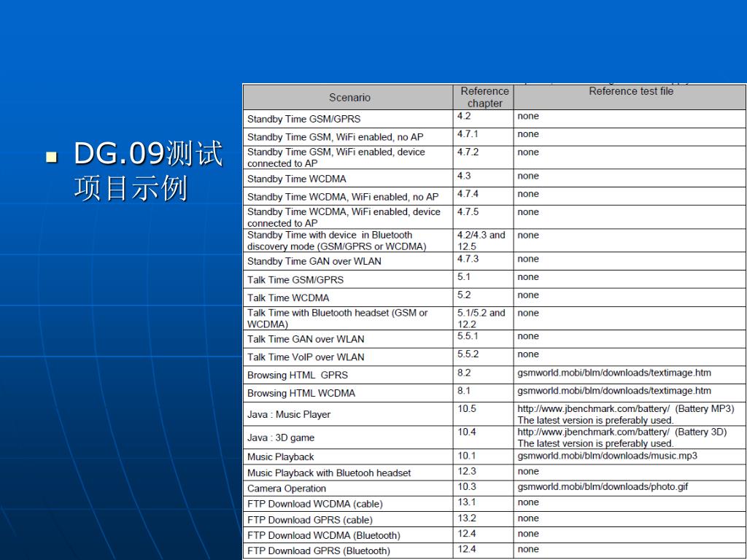This screenshot has width=747, height=560.
Task: Click chapter number '5.5.2'
Action: click(x=468, y=354)
